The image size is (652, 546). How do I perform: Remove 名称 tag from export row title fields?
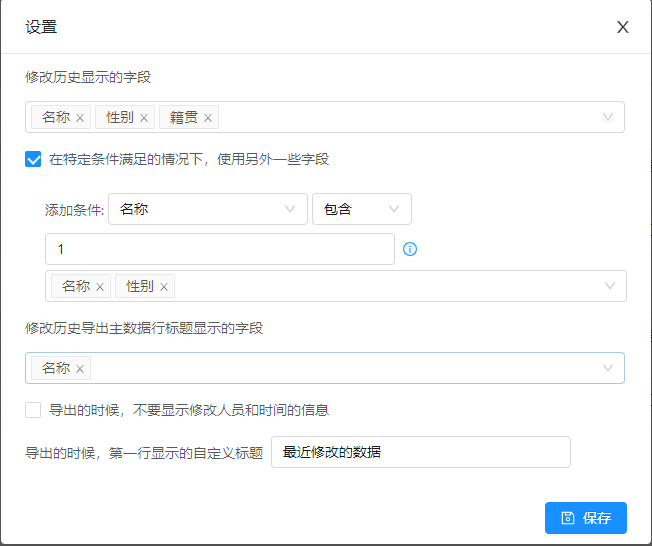click(x=80, y=369)
